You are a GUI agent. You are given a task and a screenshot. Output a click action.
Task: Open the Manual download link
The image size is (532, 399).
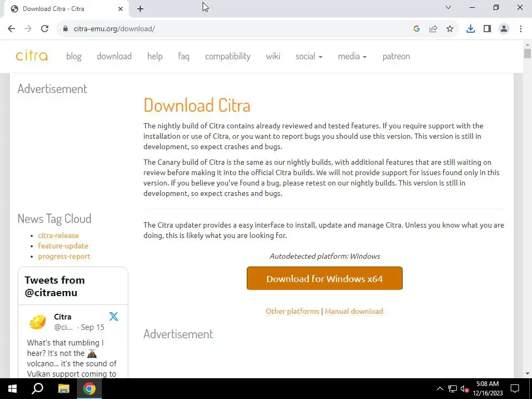[354, 311]
